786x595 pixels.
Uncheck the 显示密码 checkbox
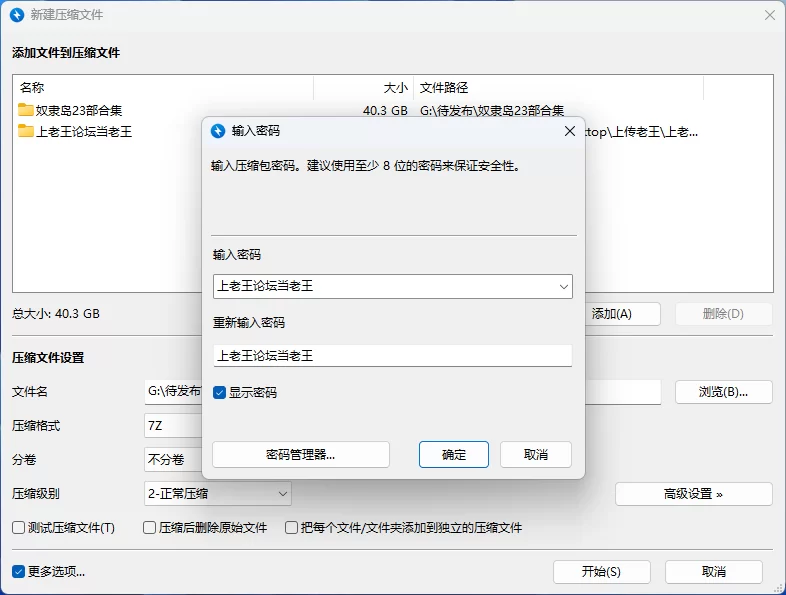pyautogui.click(x=220, y=393)
